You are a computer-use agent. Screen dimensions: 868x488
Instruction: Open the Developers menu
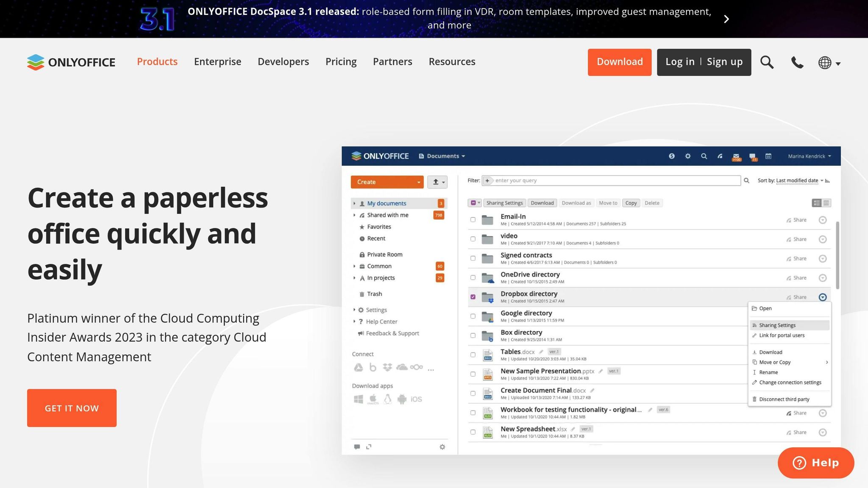click(x=283, y=62)
